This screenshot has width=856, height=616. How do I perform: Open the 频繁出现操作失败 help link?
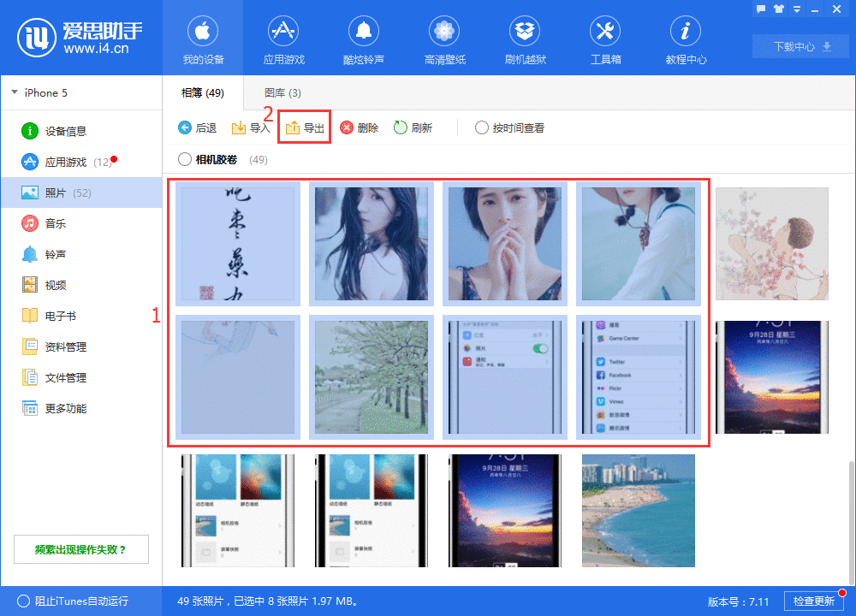(x=80, y=548)
